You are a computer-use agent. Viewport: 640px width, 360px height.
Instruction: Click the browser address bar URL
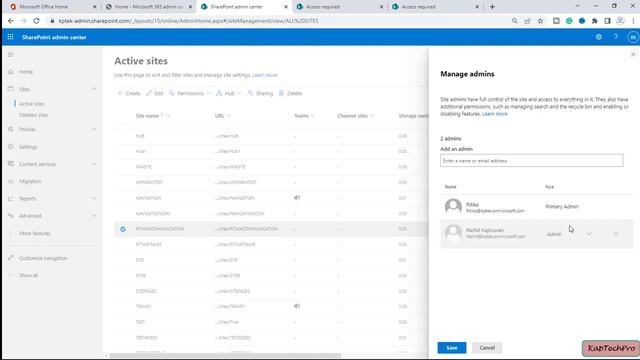[x=188, y=21]
